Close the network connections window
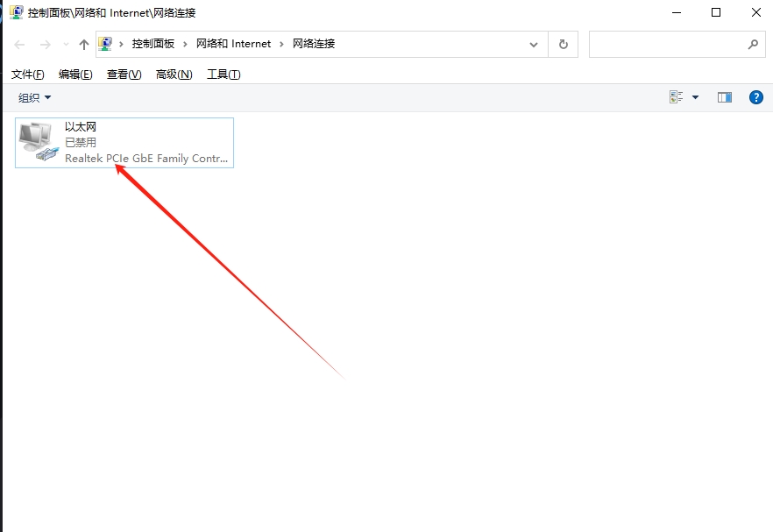 pos(755,12)
